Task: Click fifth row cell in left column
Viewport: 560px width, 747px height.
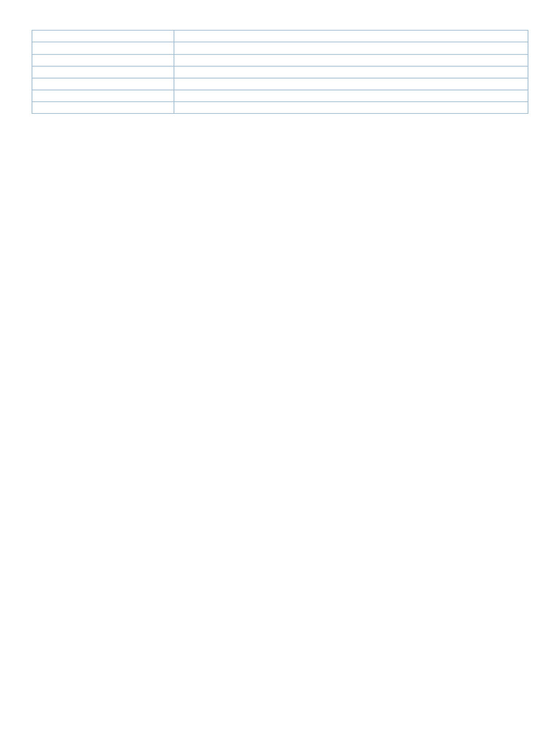Action: click(x=103, y=84)
